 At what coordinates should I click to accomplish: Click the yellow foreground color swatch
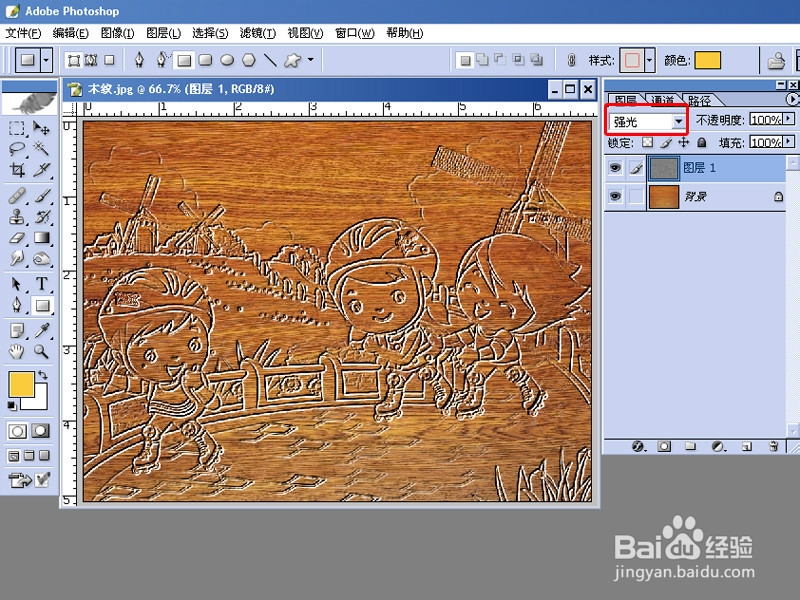[x=21, y=384]
